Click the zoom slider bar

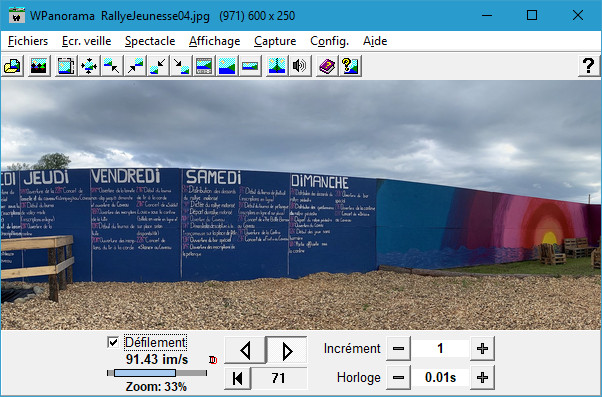pos(157,373)
